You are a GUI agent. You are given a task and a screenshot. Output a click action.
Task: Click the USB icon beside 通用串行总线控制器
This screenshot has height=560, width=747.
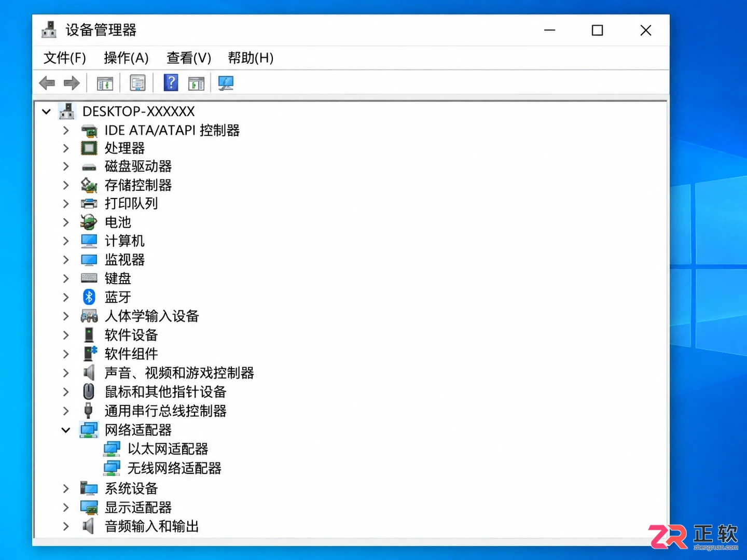[89, 411]
